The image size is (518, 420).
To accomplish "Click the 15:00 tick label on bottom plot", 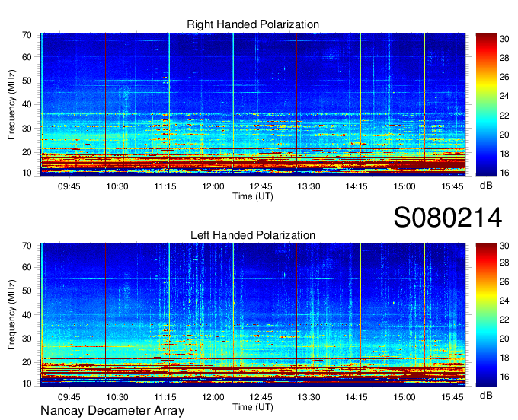I will [x=404, y=397].
